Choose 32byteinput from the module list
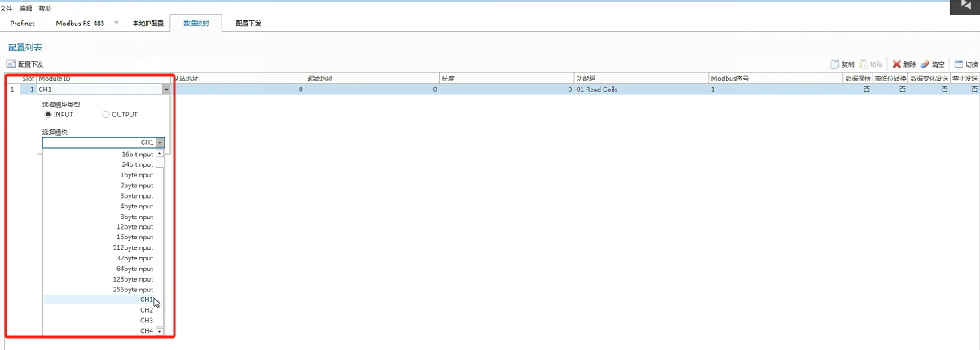The height and width of the screenshot is (350, 980). coord(99,258)
